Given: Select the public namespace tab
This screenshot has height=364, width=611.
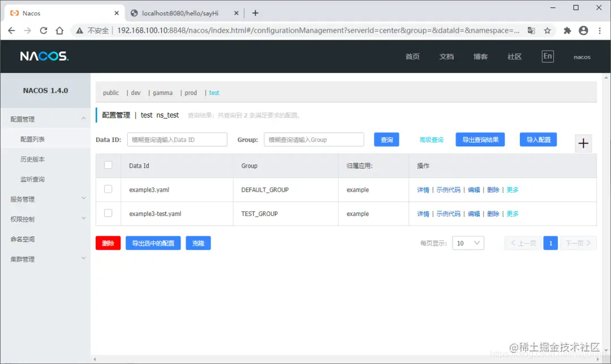Looking at the screenshot, I should pyautogui.click(x=111, y=93).
